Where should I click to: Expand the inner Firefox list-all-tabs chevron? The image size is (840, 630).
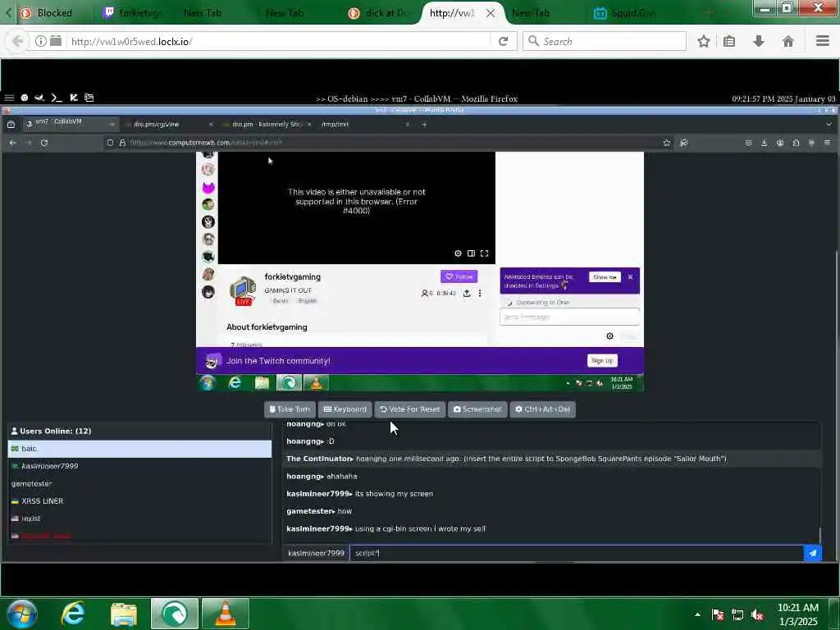click(829, 125)
